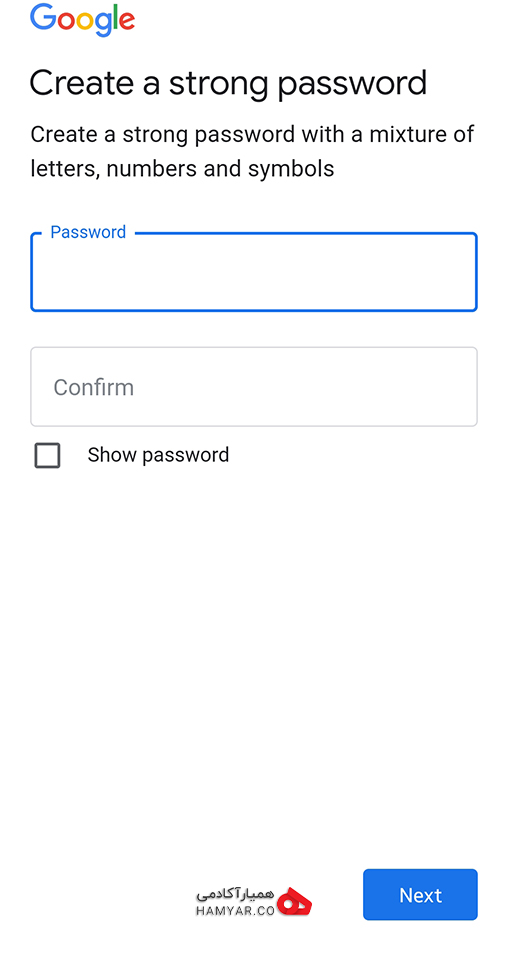
Task: Click the Create a strong password heading
Action: pyautogui.click(x=229, y=84)
